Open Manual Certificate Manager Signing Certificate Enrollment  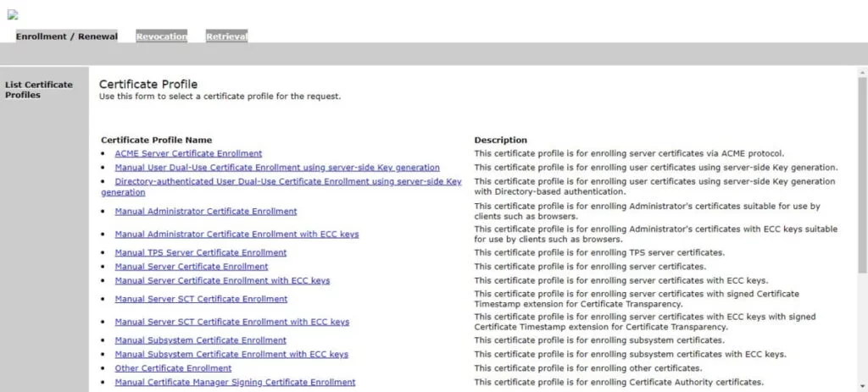[236, 382]
